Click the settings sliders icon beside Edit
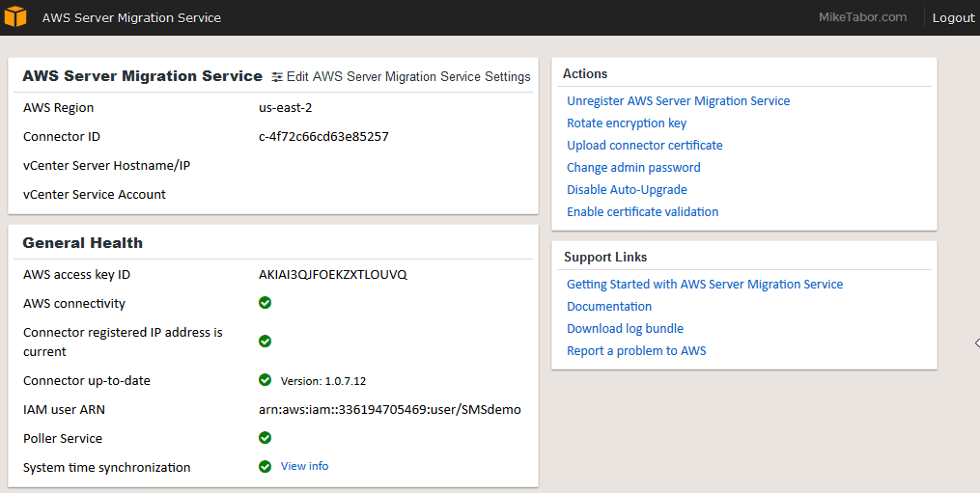This screenshot has height=493, width=980. [277, 77]
